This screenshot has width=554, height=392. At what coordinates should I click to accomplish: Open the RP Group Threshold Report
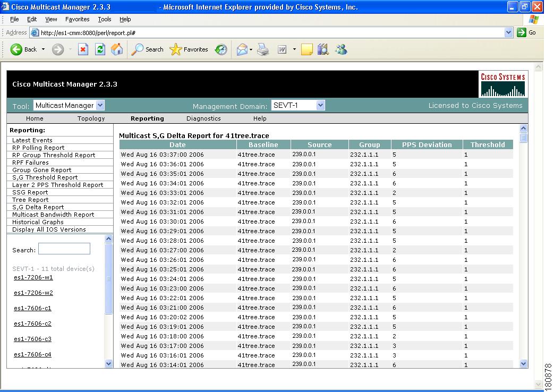coord(54,155)
